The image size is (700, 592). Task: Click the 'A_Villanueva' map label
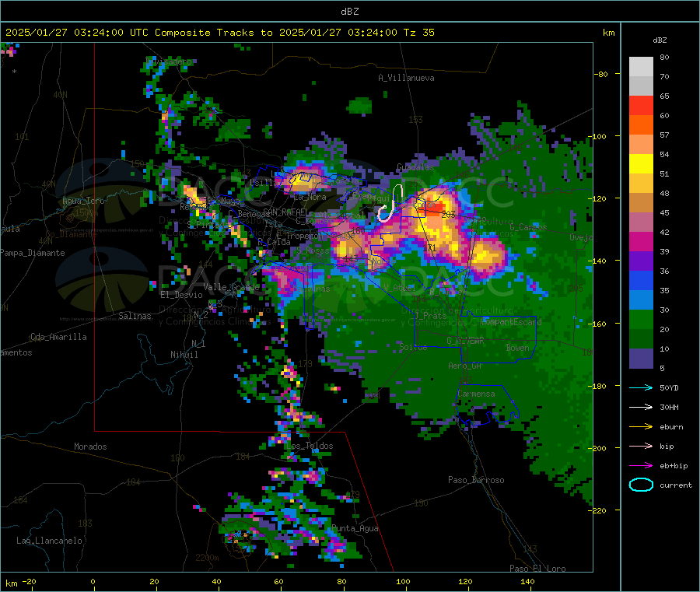[406, 78]
